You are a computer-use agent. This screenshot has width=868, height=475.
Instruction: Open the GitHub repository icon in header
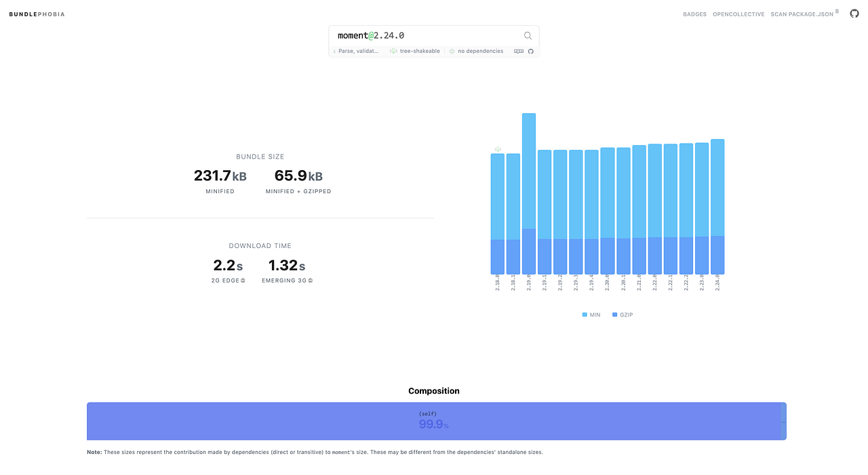pos(854,13)
